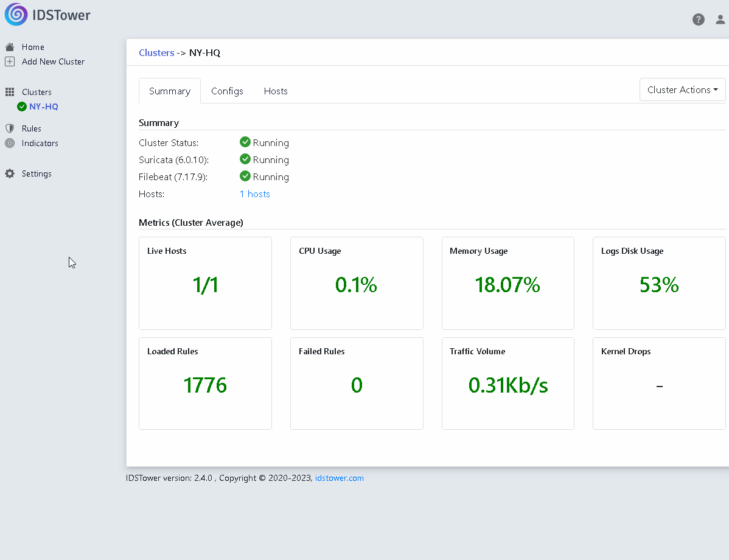Open Settings via the gear icon
This screenshot has height=560, width=729.
pyautogui.click(x=10, y=173)
